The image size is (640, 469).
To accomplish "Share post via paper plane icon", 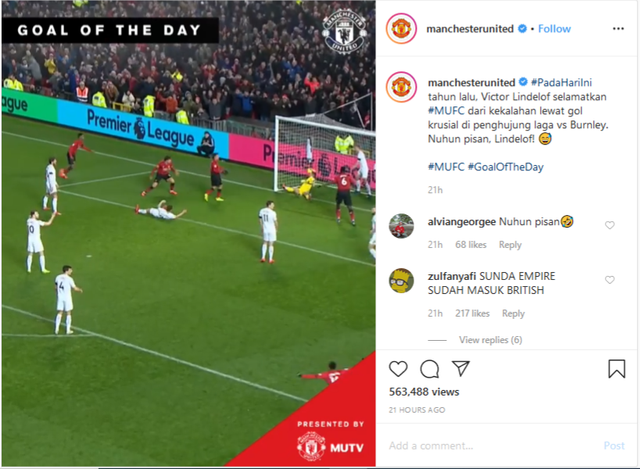I will pos(461,368).
